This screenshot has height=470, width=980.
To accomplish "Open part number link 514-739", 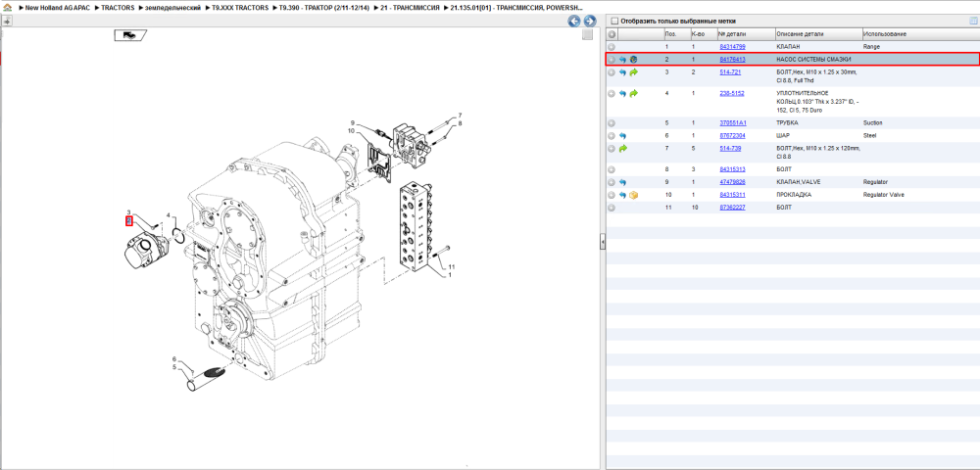I will [x=730, y=149].
